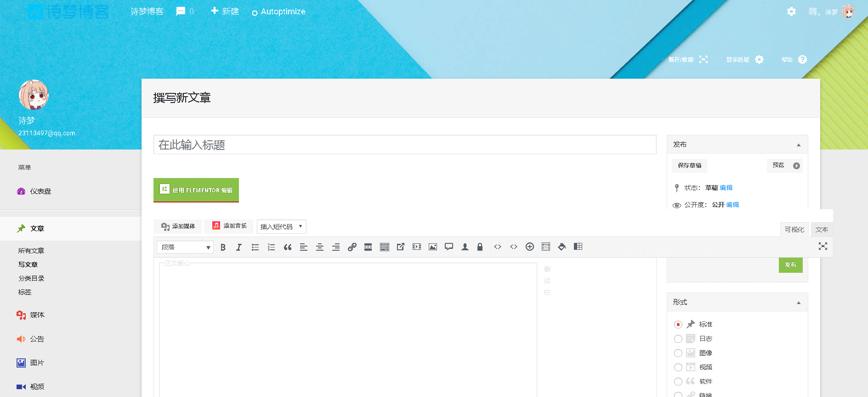Collapse the 形式 format panel

click(x=799, y=303)
